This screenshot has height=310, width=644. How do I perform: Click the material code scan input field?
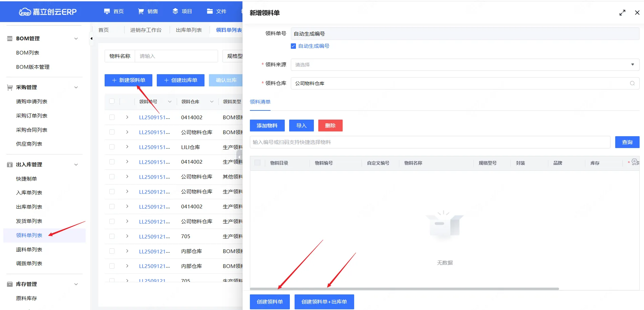click(430, 142)
